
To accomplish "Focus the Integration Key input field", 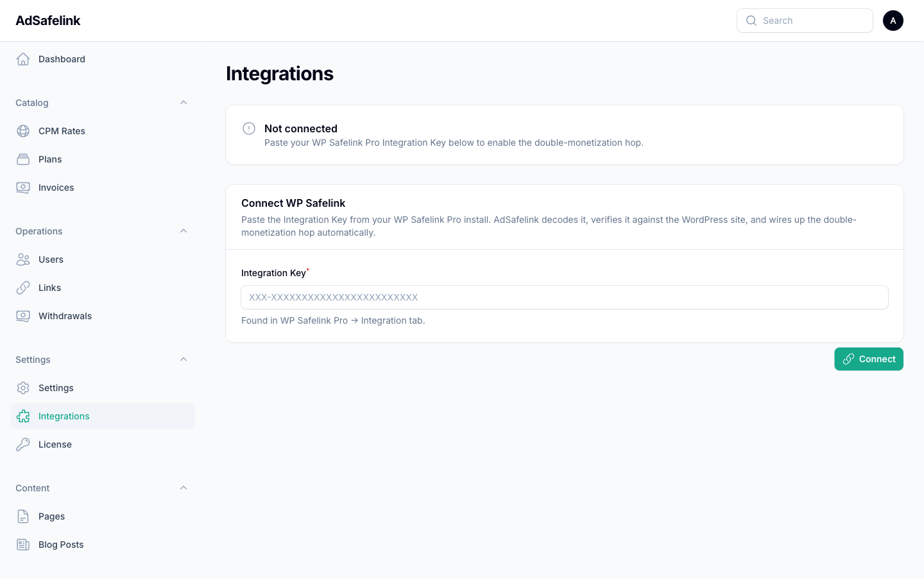I will (565, 297).
